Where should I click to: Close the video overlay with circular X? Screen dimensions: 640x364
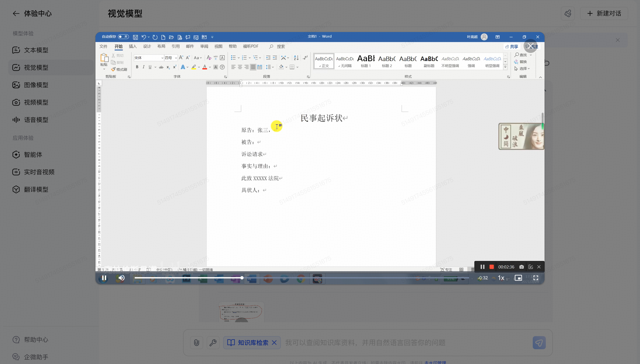click(530, 46)
